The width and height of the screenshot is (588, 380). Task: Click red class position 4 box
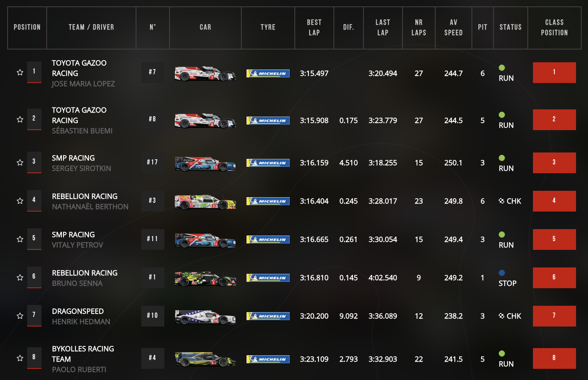point(554,201)
